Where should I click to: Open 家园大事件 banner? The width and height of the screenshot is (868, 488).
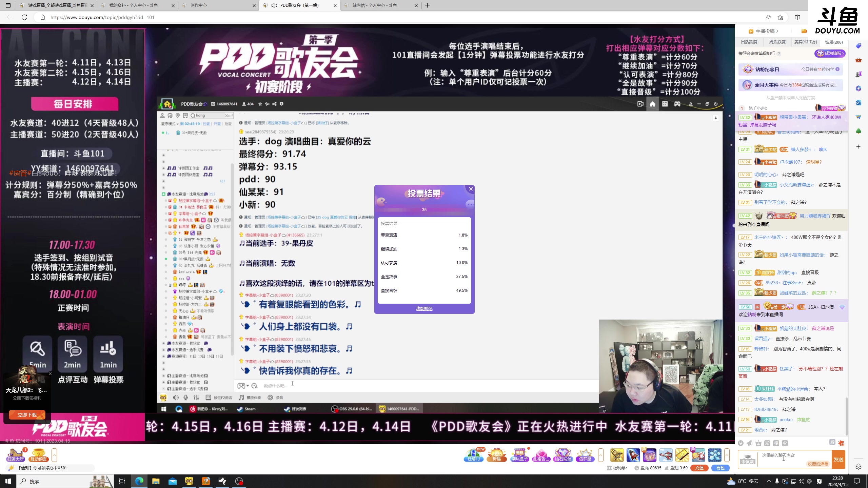790,85
